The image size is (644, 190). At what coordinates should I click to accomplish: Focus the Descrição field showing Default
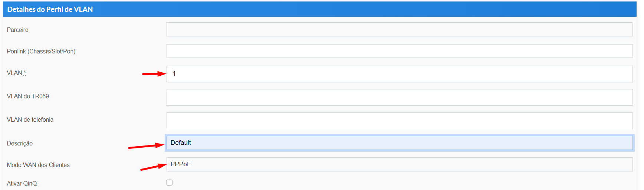[399, 143]
